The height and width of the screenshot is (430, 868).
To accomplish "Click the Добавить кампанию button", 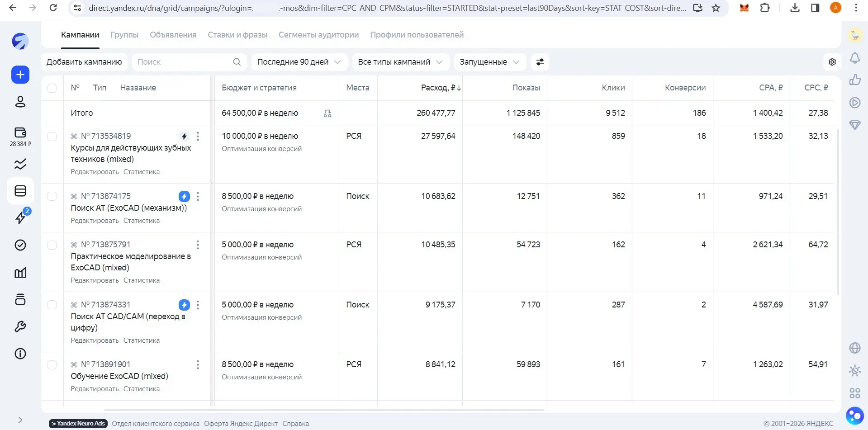I will point(84,62).
